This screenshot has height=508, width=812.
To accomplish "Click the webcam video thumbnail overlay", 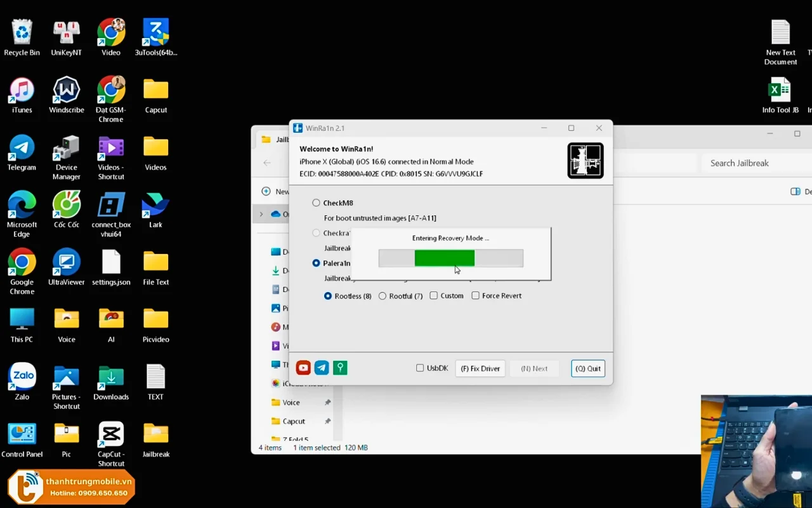I will (x=756, y=451).
